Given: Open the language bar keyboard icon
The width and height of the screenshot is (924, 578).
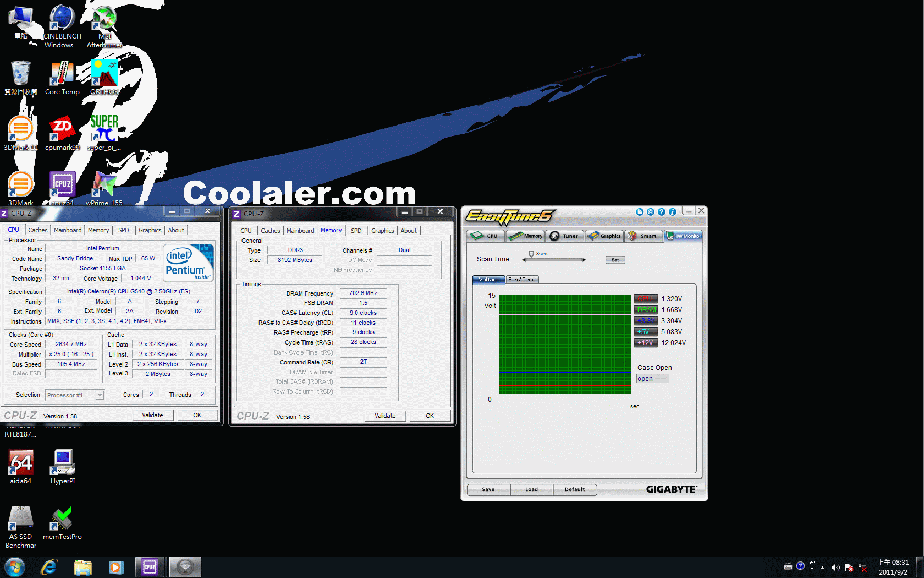Looking at the screenshot, I should click(788, 566).
